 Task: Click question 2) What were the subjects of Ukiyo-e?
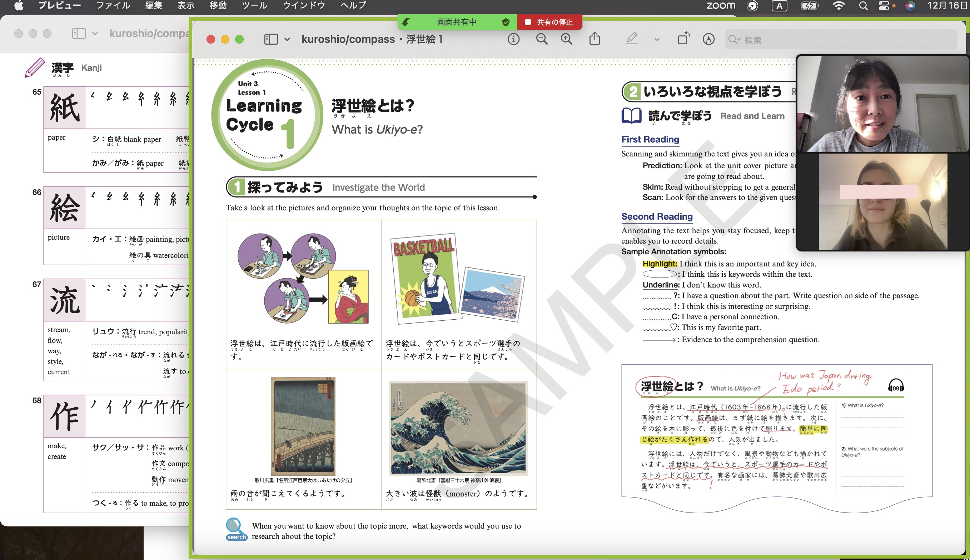[x=872, y=451]
